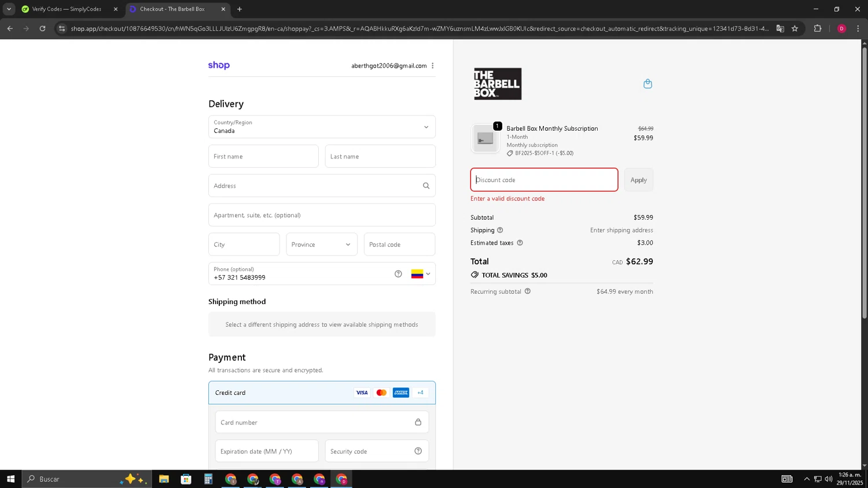Click the Barbell Box store logo

pyautogui.click(x=498, y=84)
